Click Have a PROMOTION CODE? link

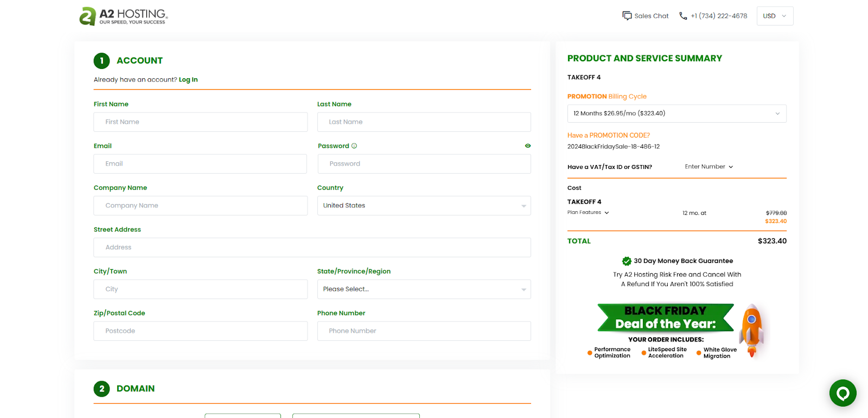pyautogui.click(x=608, y=136)
